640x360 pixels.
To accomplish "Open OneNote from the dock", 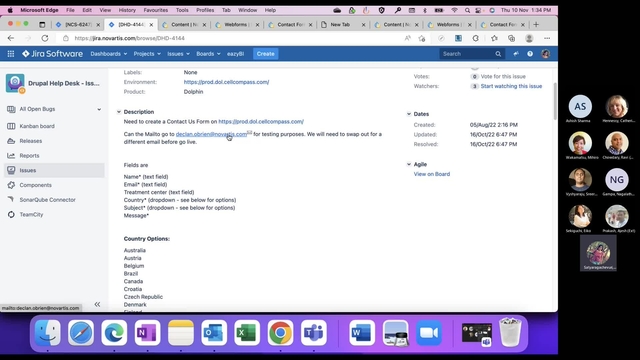I will click(x=147, y=333).
